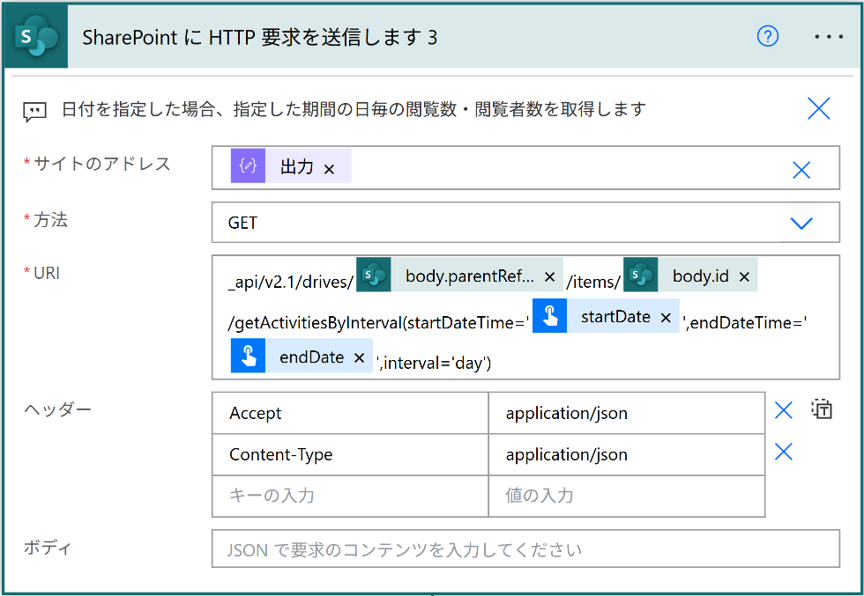
Task: Remove the body.parentRef token
Action: pyautogui.click(x=549, y=276)
